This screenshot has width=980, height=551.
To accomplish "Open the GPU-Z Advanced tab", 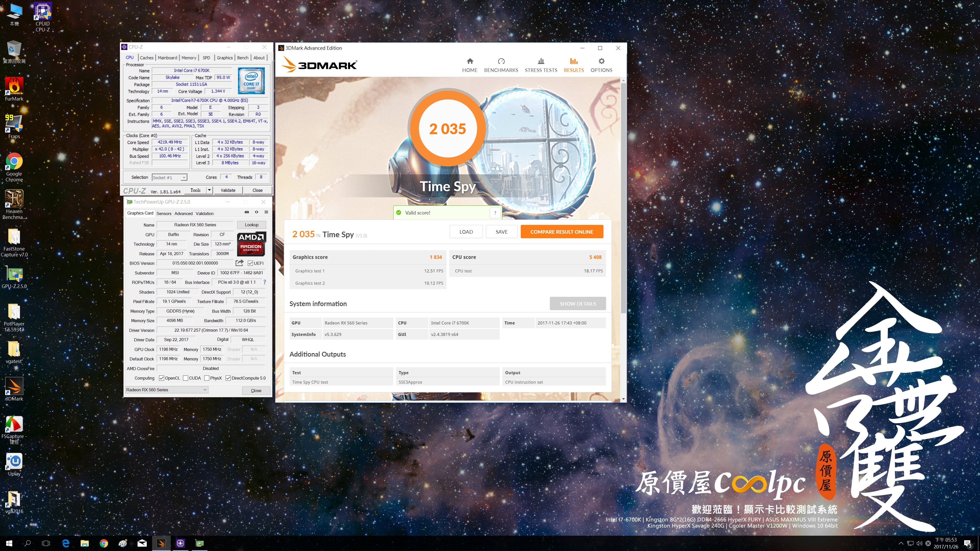I will tap(183, 213).
